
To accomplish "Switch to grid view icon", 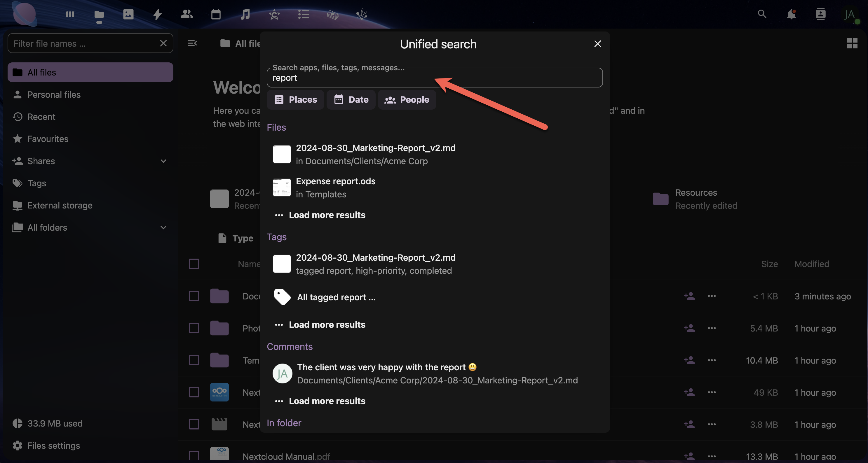I will point(852,43).
